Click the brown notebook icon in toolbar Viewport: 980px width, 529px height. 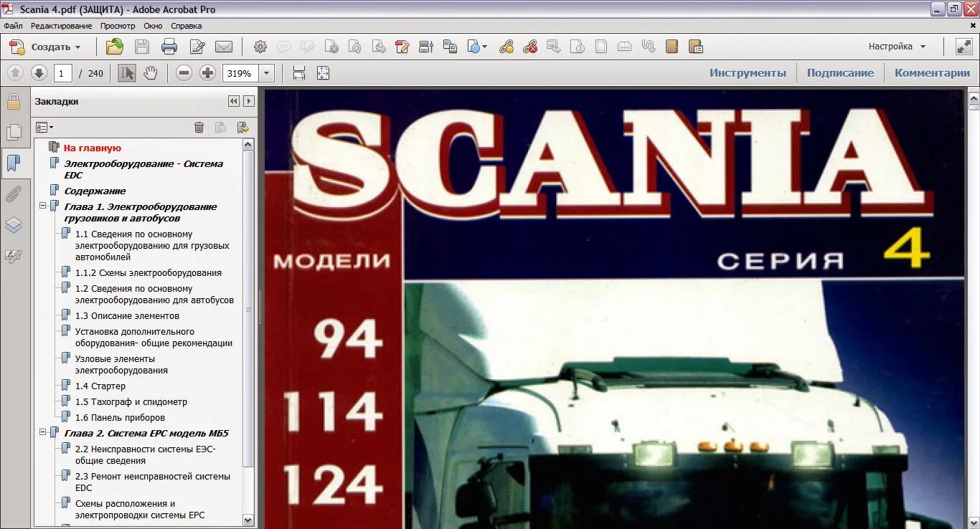click(672, 47)
